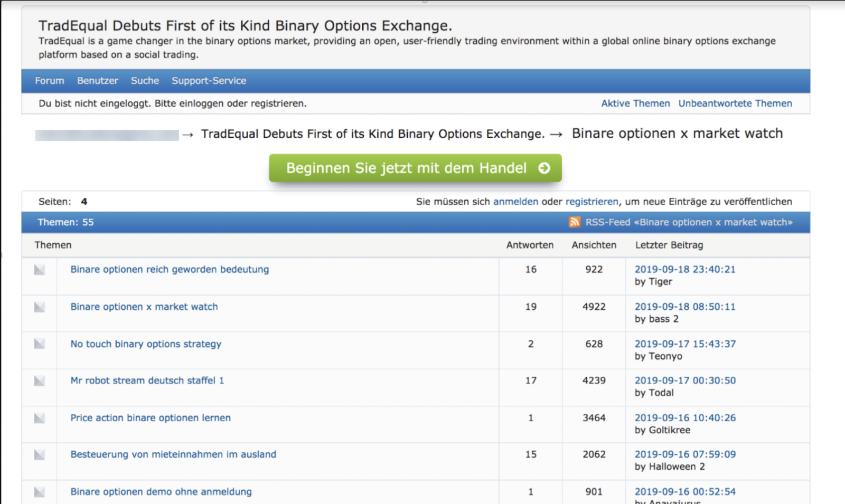The height and width of the screenshot is (504, 845).
Task: Open the Benutzer menu item
Action: 98,81
